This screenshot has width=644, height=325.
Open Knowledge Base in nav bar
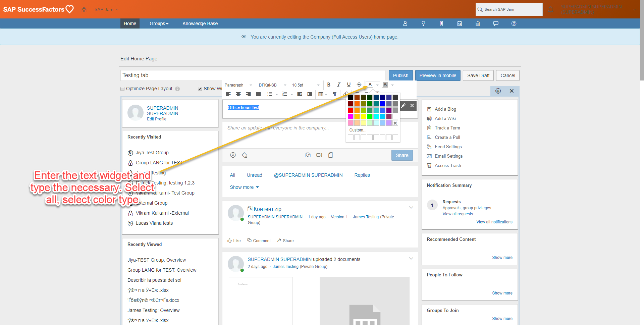click(x=200, y=23)
